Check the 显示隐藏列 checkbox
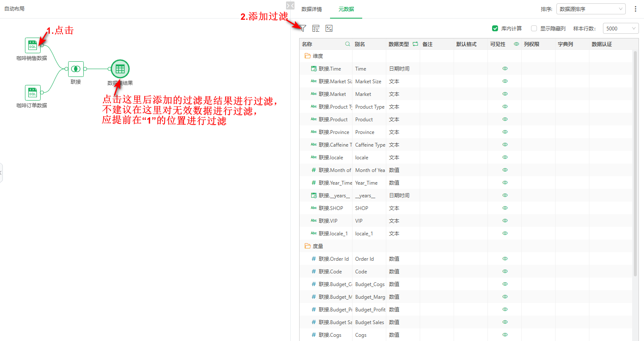 coord(534,28)
